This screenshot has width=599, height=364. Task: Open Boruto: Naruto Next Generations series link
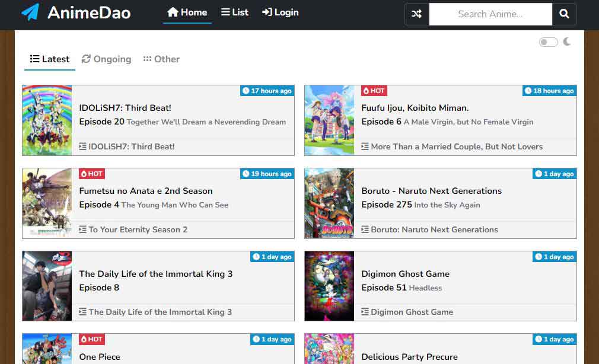434,229
